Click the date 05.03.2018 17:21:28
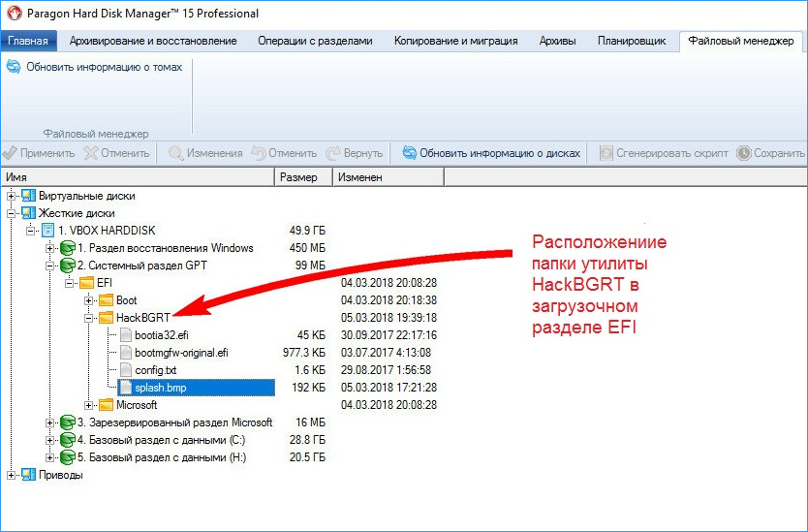 coord(389,388)
